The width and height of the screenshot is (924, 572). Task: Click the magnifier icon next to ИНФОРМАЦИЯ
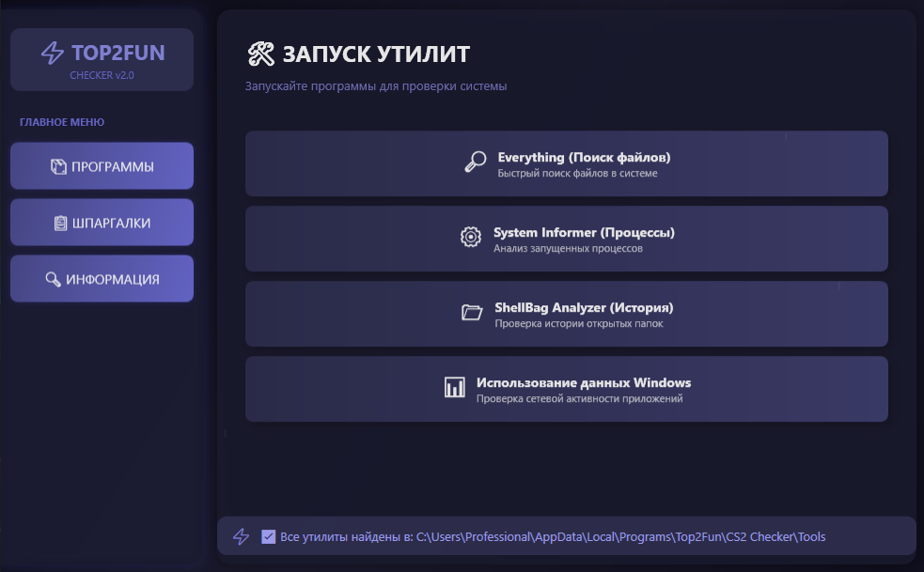pos(53,280)
